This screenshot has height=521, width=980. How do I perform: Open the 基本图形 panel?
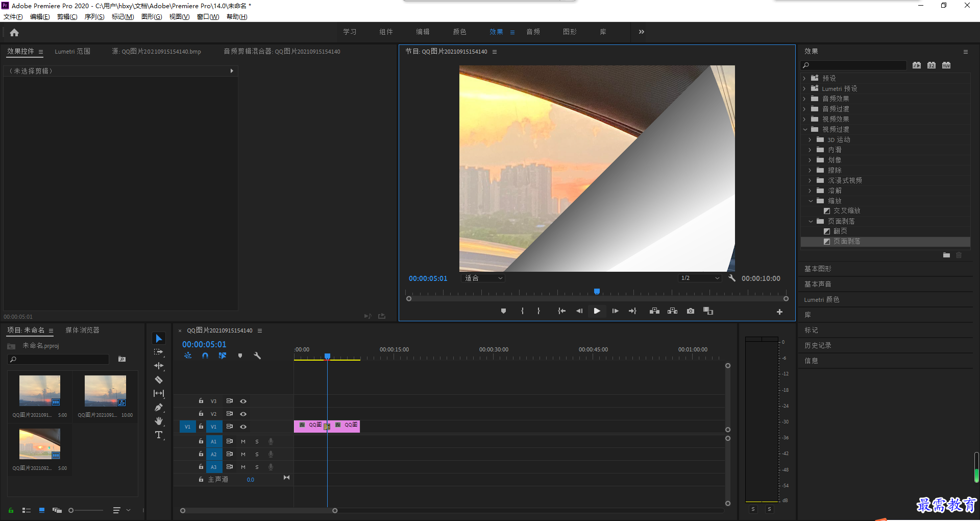[x=818, y=269]
